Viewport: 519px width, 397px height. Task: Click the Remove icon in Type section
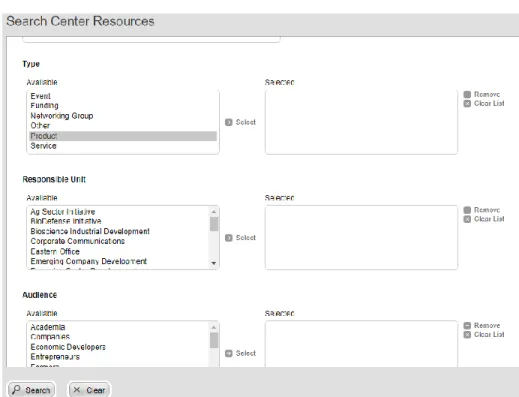coord(467,94)
